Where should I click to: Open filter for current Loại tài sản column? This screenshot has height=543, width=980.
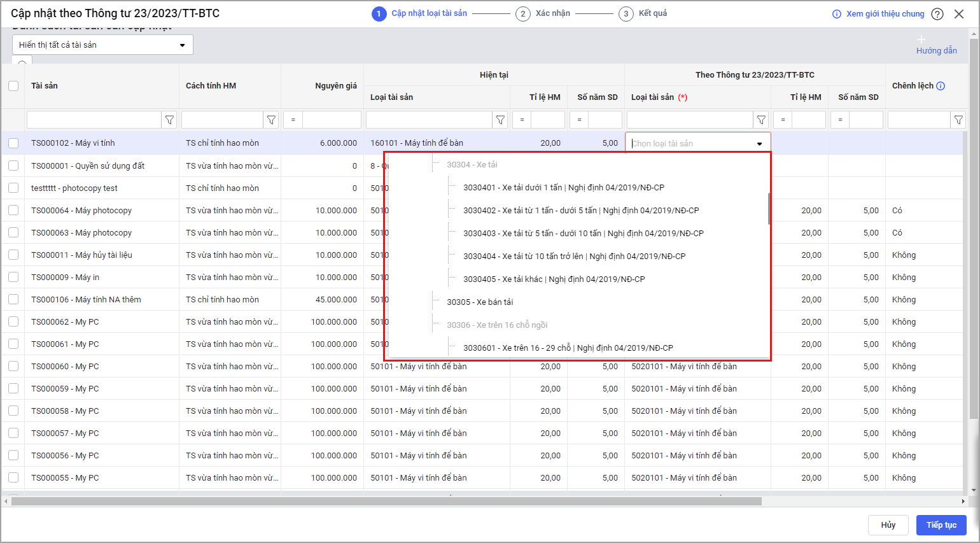tap(500, 120)
